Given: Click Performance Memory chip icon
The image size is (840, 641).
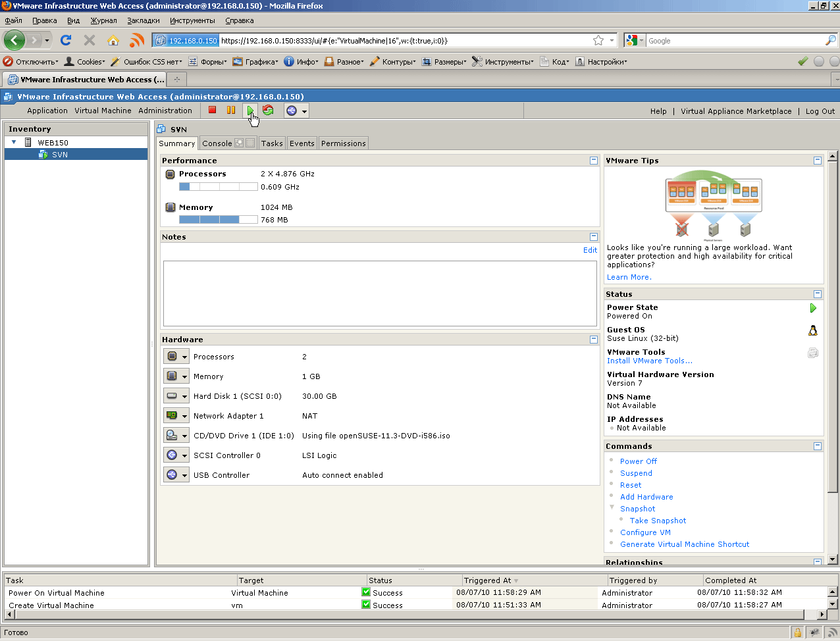Looking at the screenshot, I should pyautogui.click(x=171, y=207).
